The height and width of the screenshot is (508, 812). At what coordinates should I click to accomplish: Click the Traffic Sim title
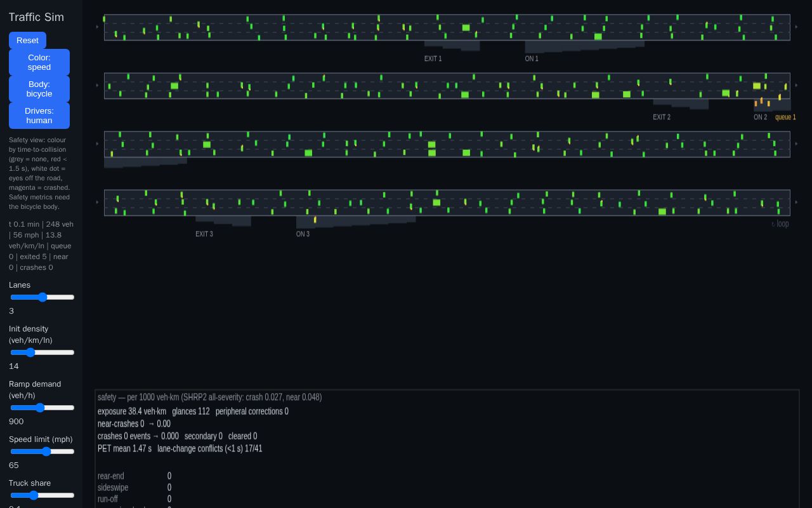pyautogui.click(x=36, y=17)
